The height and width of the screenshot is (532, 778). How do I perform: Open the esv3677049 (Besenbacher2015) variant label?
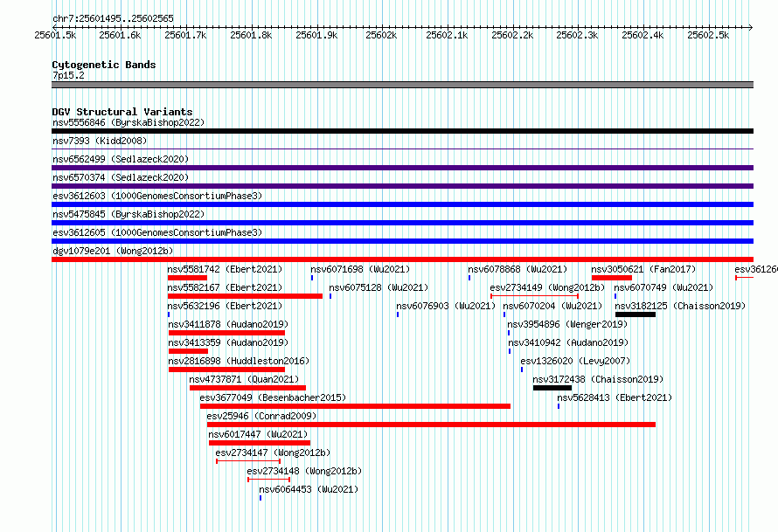tap(273, 397)
